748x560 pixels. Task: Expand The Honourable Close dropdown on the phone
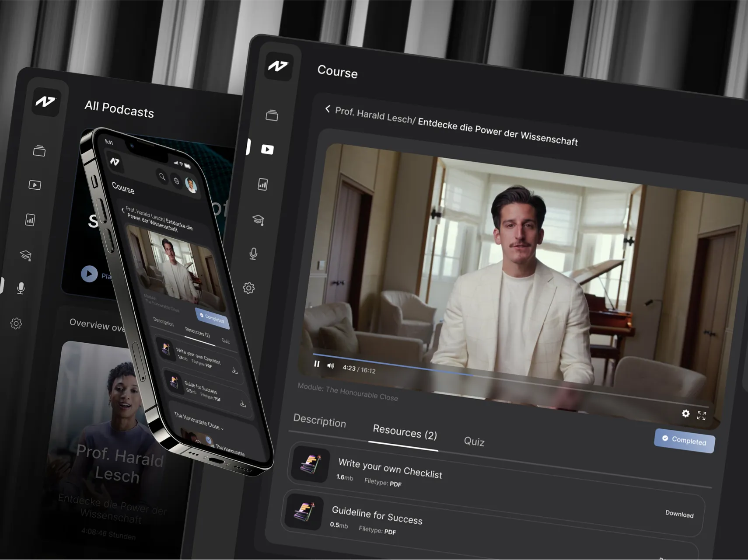199,421
